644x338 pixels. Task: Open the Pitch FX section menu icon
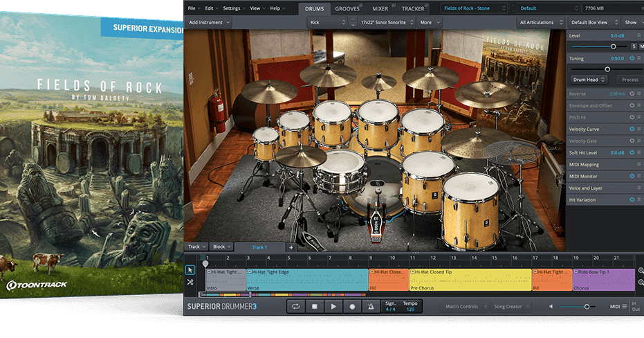[638, 117]
